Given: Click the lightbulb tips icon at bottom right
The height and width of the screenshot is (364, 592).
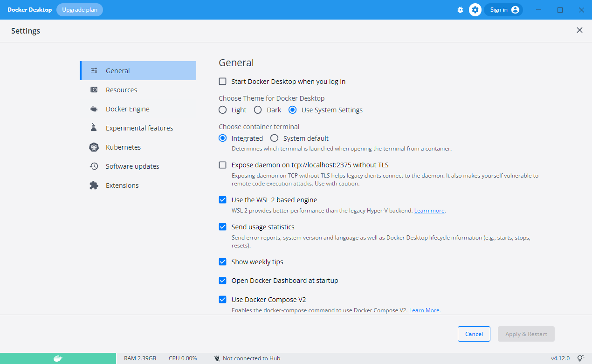Looking at the screenshot, I should (x=580, y=358).
